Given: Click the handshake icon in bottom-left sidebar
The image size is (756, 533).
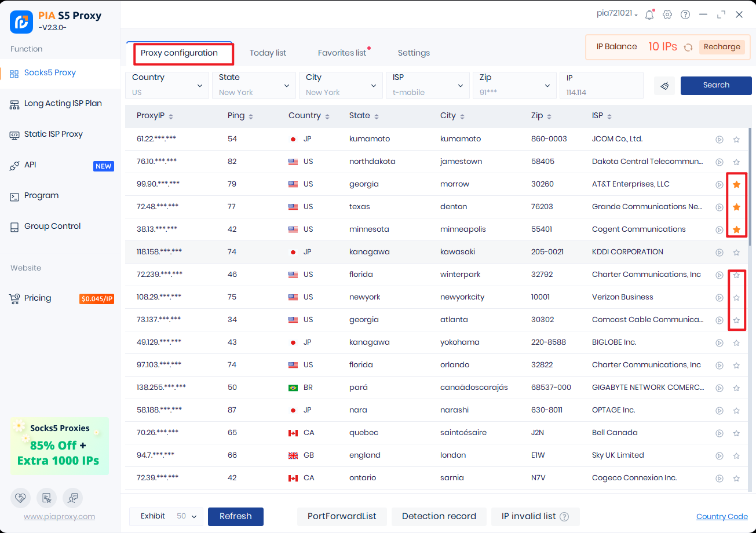Looking at the screenshot, I should (20, 498).
